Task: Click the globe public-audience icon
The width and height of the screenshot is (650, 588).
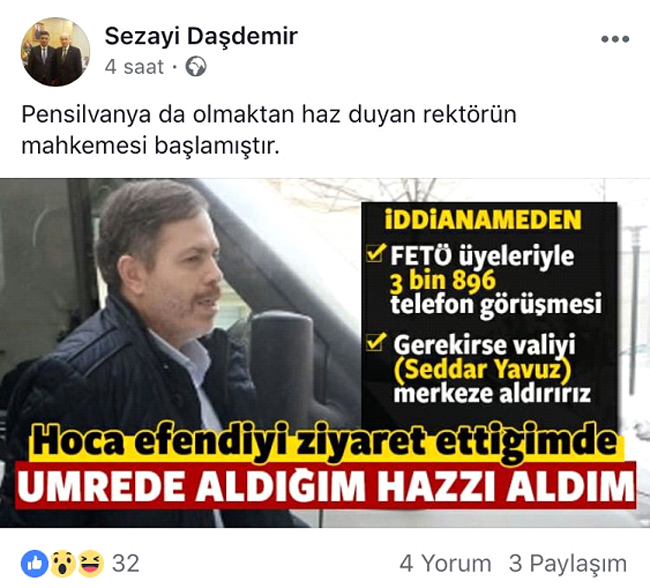Action: [196, 67]
